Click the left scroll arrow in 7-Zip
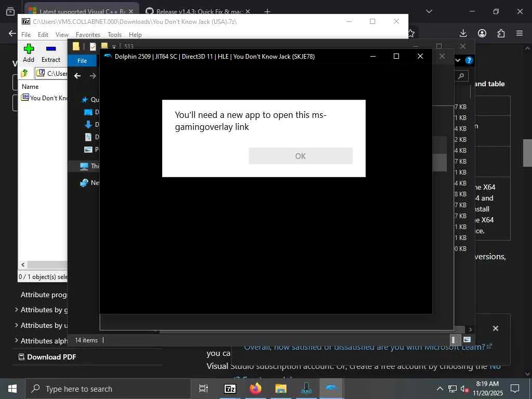 click(x=23, y=264)
